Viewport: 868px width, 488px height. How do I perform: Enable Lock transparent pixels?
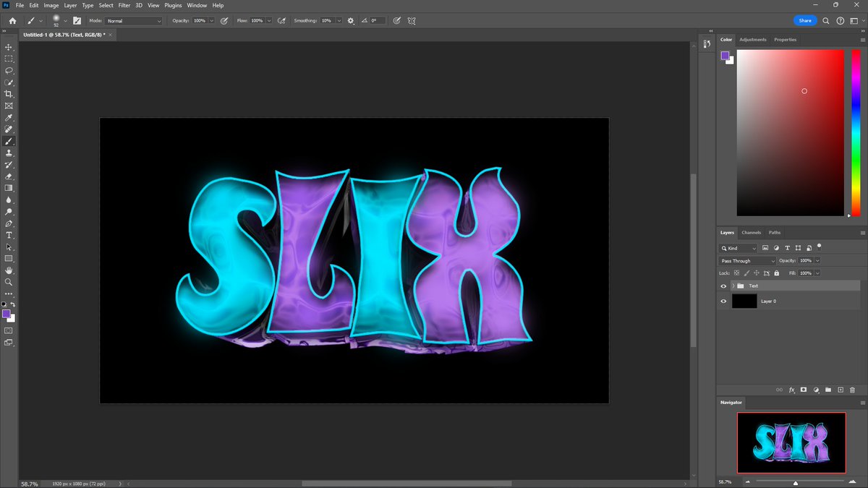[736, 273]
